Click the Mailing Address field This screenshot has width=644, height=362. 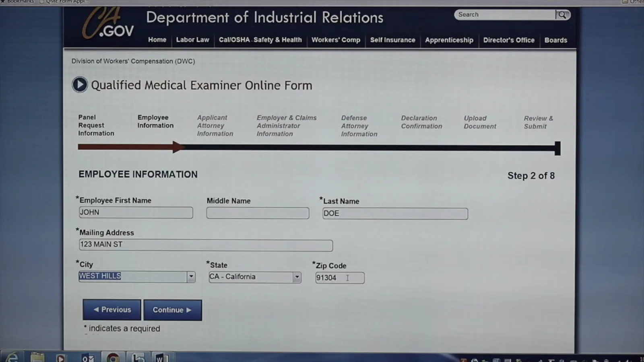[x=206, y=245]
